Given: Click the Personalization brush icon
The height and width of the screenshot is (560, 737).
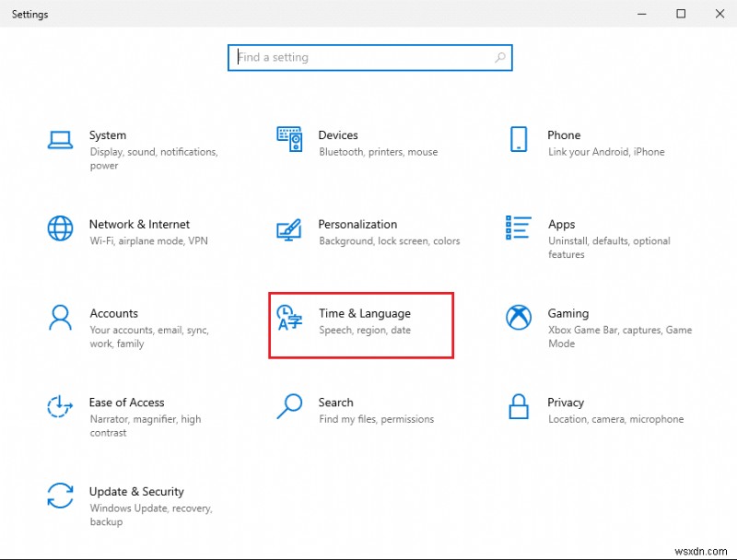Looking at the screenshot, I should coord(289,230).
